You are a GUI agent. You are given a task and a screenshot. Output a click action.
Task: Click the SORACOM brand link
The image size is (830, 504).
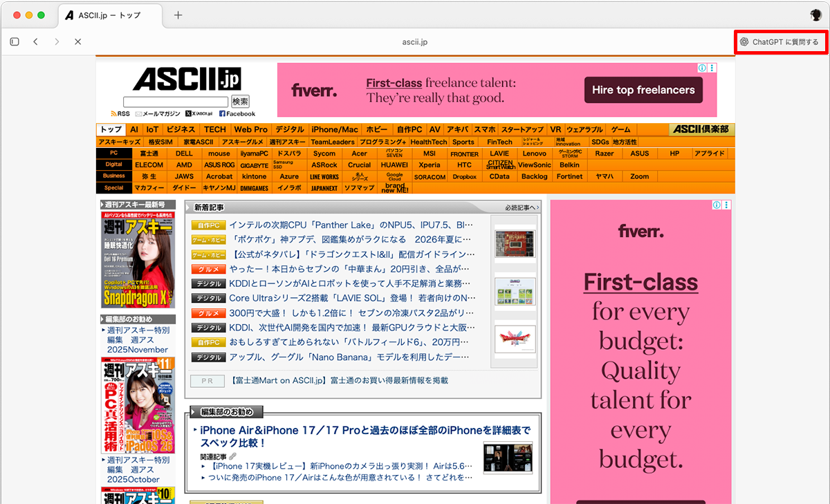(x=430, y=176)
